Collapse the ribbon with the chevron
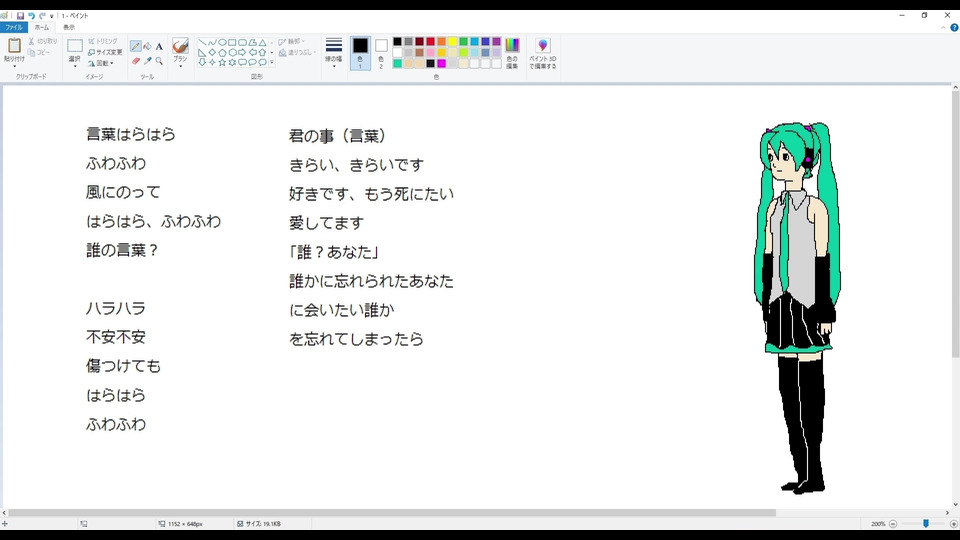 pyautogui.click(x=943, y=28)
